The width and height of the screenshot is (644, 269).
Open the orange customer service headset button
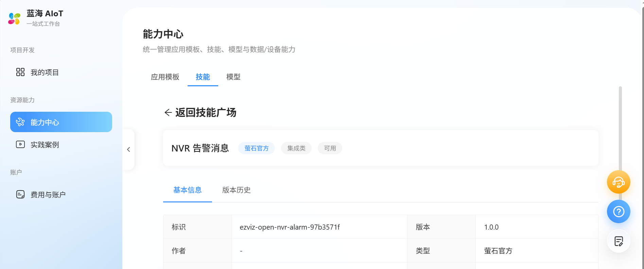(619, 182)
